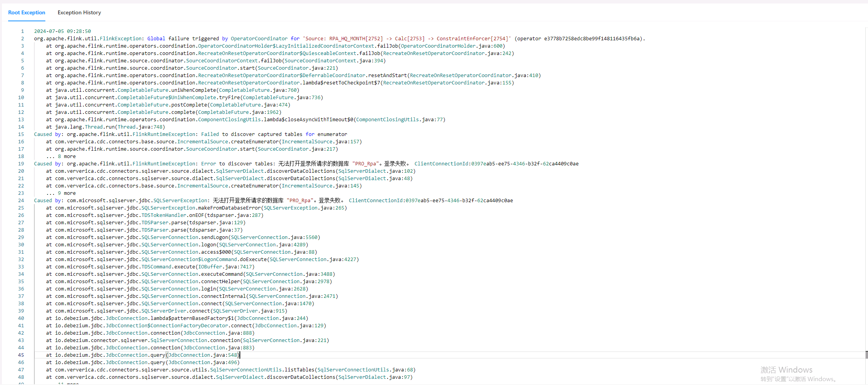Click SQLServerConnection.java:2628 login reference
Screen dimensions: 868x385
[x=262, y=289]
